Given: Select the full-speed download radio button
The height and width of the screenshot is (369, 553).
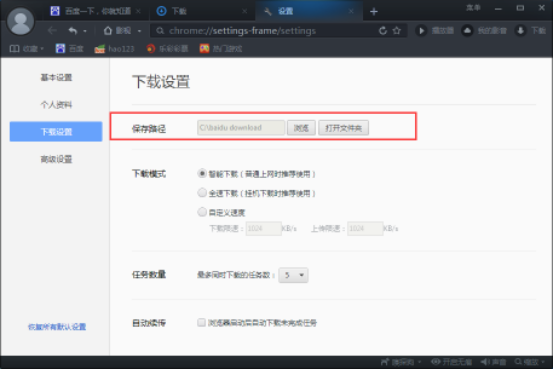Looking at the screenshot, I should (x=202, y=193).
